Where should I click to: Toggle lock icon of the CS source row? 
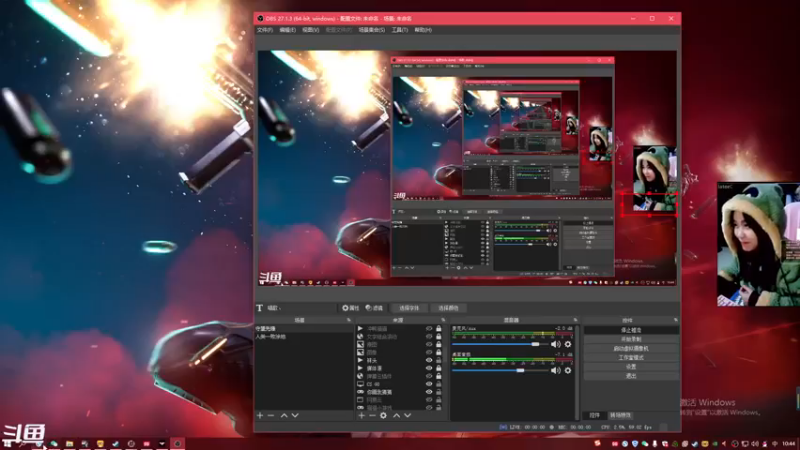[x=439, y=384]
